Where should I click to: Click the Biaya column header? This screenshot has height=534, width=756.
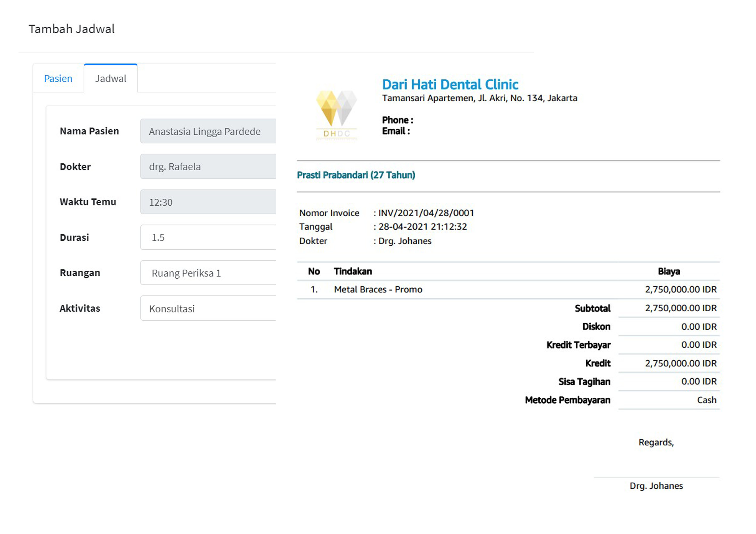tap(669, 272)
